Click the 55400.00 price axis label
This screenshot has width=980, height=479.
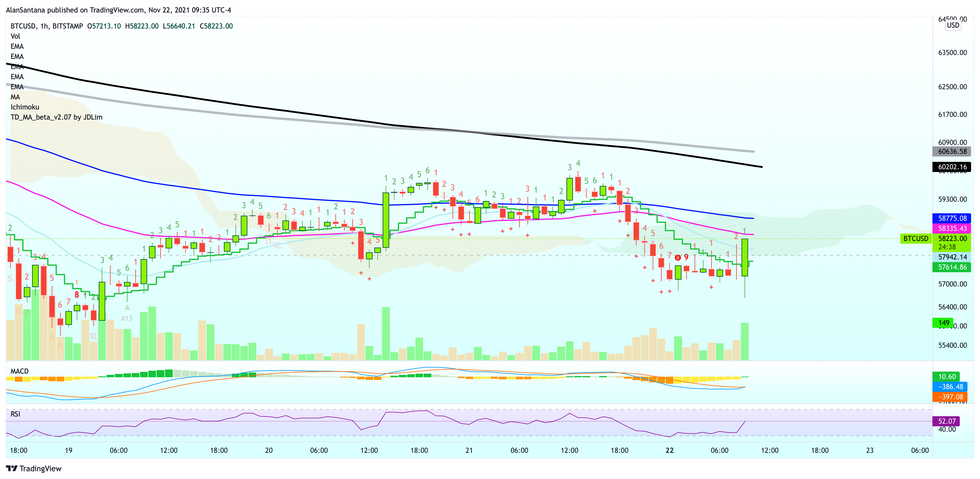point(952,345)
